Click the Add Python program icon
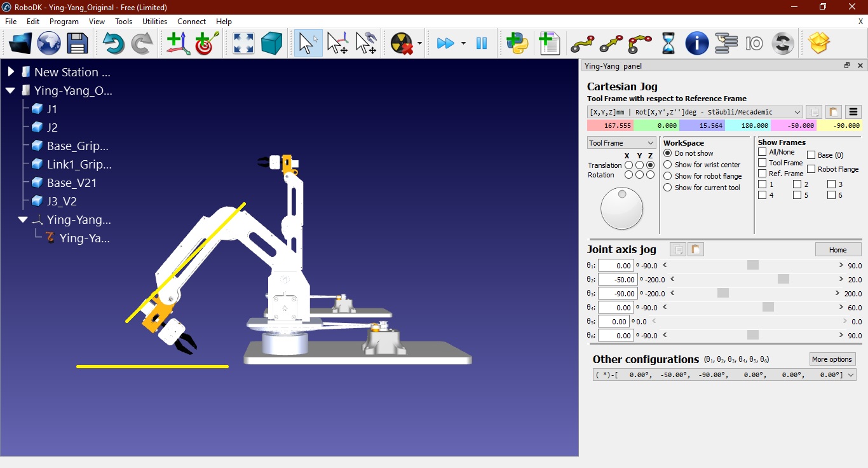 coord(517,44)
